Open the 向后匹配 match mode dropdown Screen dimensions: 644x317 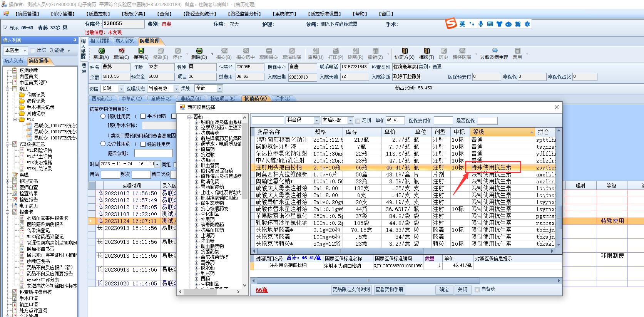pyautogui.click(x=350, y=121)
